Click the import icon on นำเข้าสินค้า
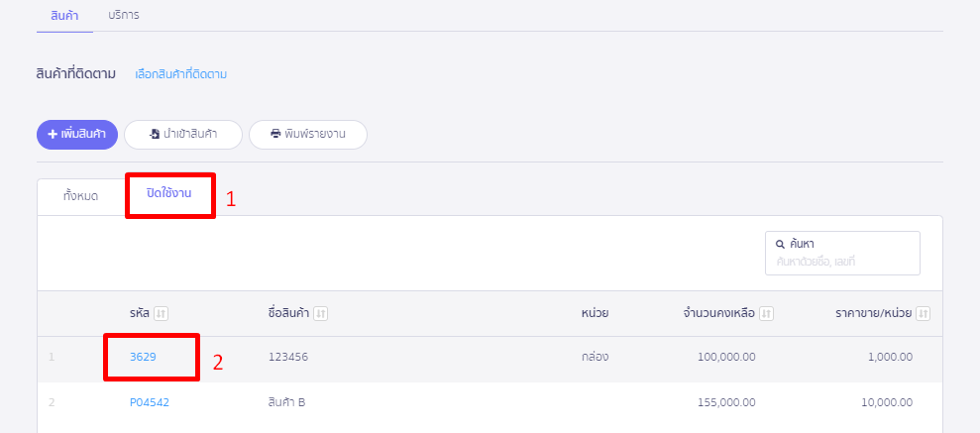The width and height of the screenshot is (980, 433). point(155,134)
